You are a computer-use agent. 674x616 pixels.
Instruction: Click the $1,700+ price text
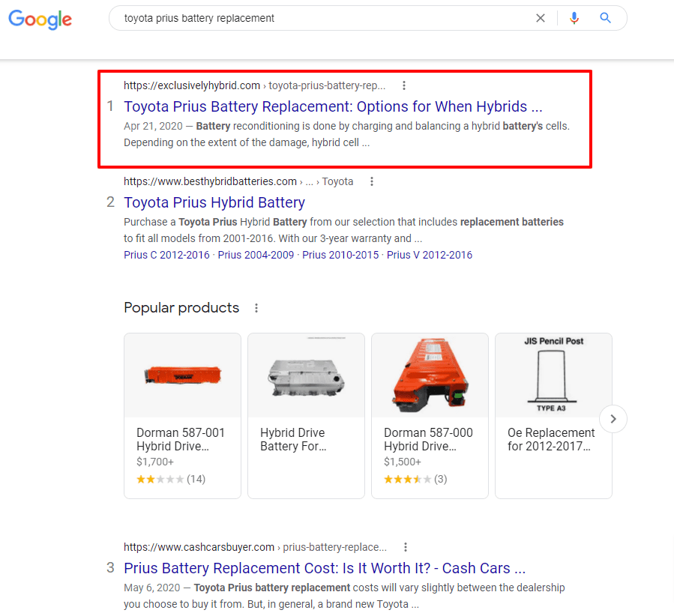coord(155,462)
